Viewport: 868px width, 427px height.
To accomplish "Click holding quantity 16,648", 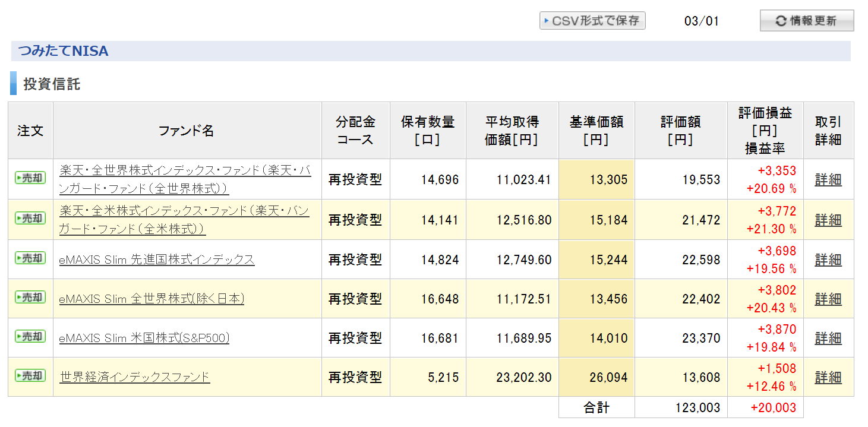I will coord(440,299).
